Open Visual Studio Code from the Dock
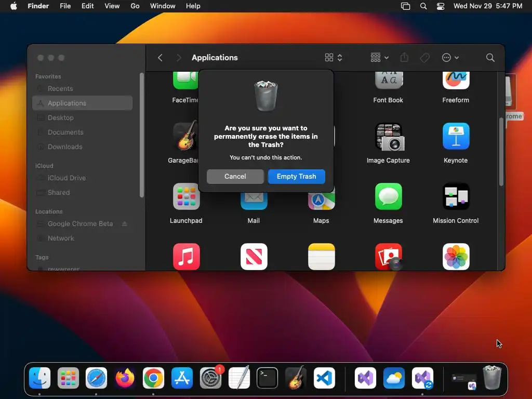Screen dimensions: 532x399 pos(324,378)
